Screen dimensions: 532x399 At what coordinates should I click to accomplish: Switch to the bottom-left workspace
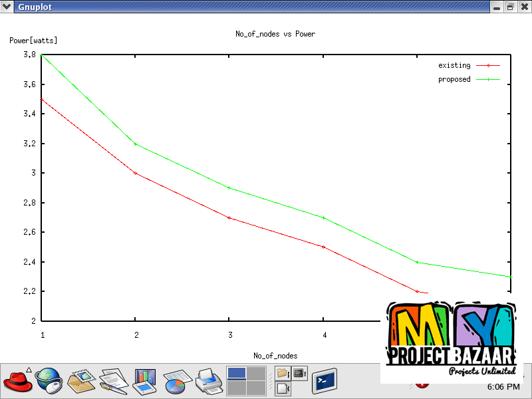point(236,388)
